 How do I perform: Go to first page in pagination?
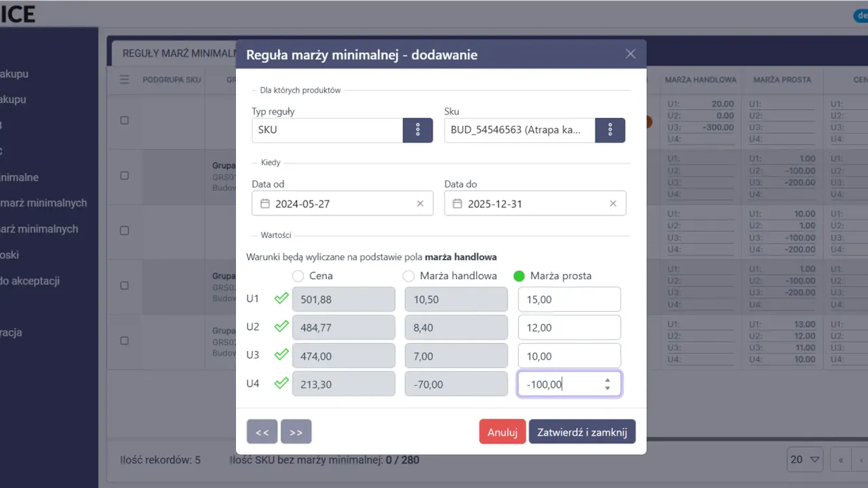coord(841,460)
